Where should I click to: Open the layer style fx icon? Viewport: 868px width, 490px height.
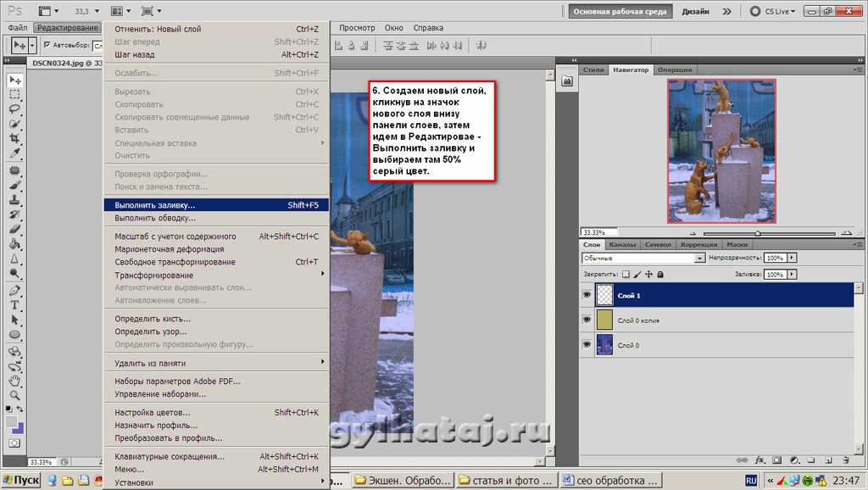coord(759,459)
